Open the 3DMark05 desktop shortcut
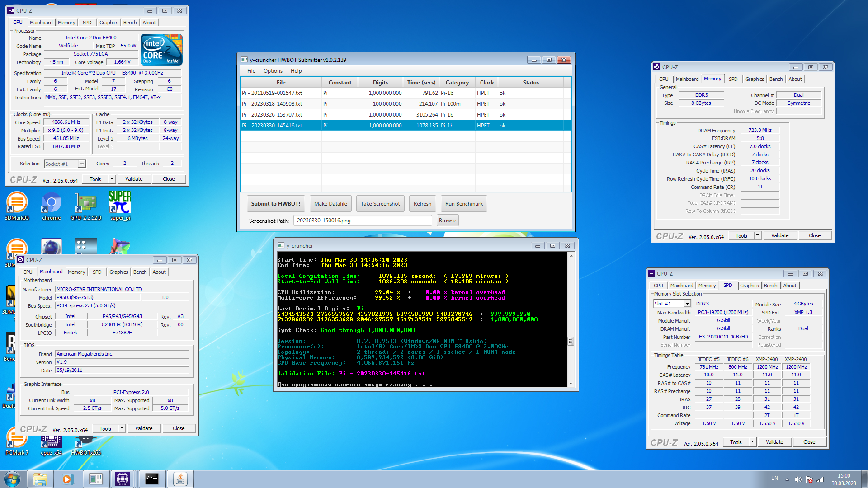The height and width of the screenshot is (488, 868). tap(17, 206)
